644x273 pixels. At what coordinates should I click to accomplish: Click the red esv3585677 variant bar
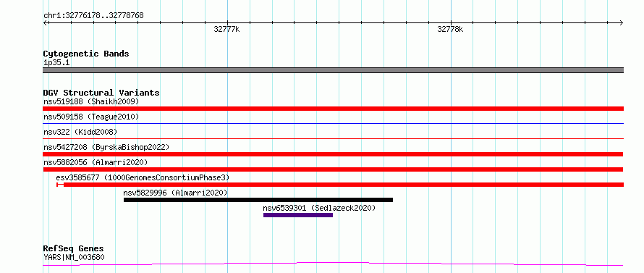340,185
